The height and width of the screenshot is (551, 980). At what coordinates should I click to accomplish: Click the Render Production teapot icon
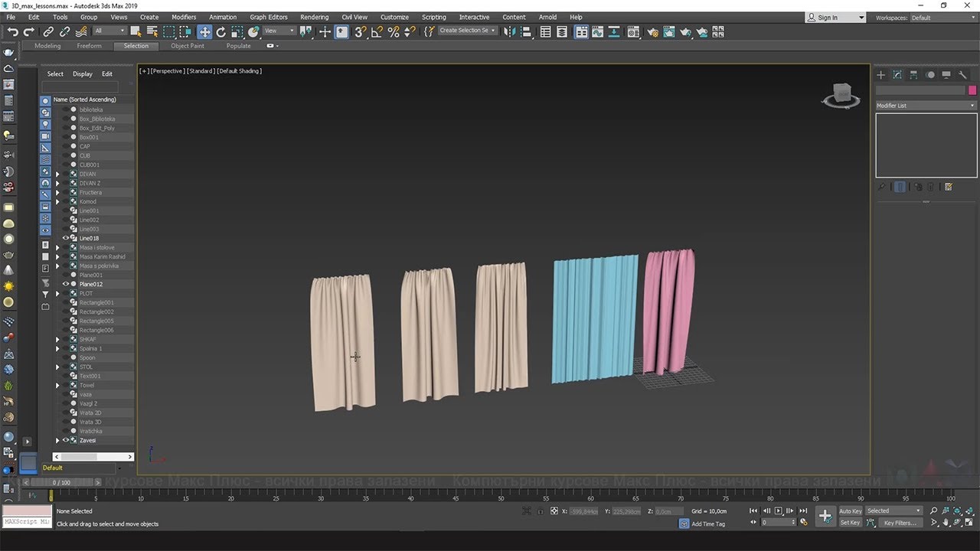click(x=685, y=31)
